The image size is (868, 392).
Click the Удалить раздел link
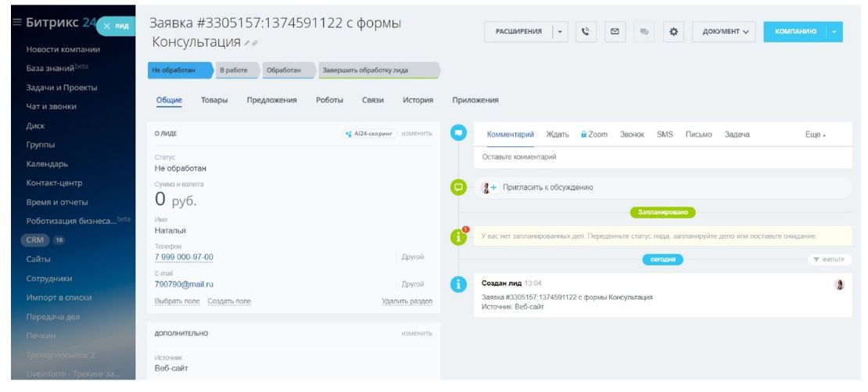pos(407,301)
